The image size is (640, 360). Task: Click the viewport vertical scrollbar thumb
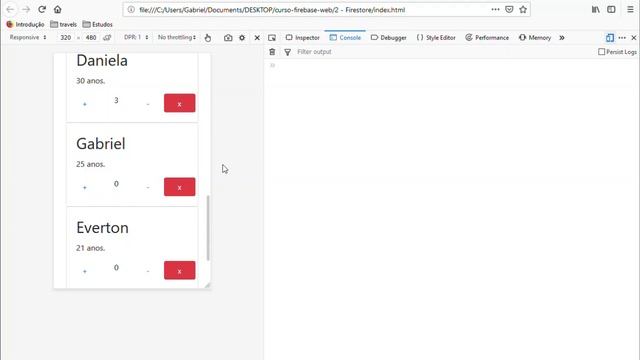point(208,228)
